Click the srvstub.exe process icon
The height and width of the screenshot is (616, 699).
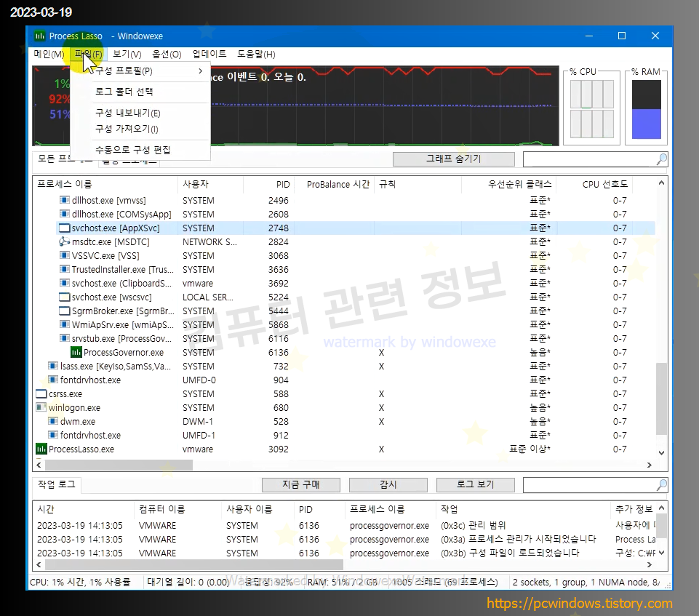pos(65,338)
